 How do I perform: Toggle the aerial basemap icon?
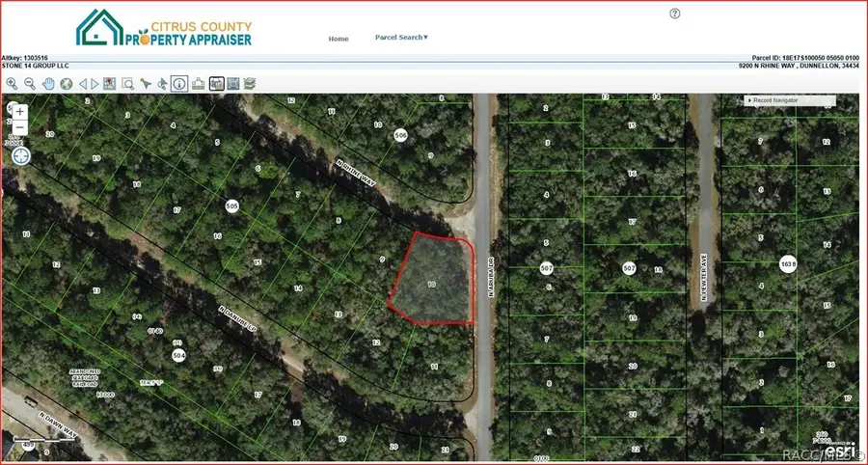(x=216, y=84)
